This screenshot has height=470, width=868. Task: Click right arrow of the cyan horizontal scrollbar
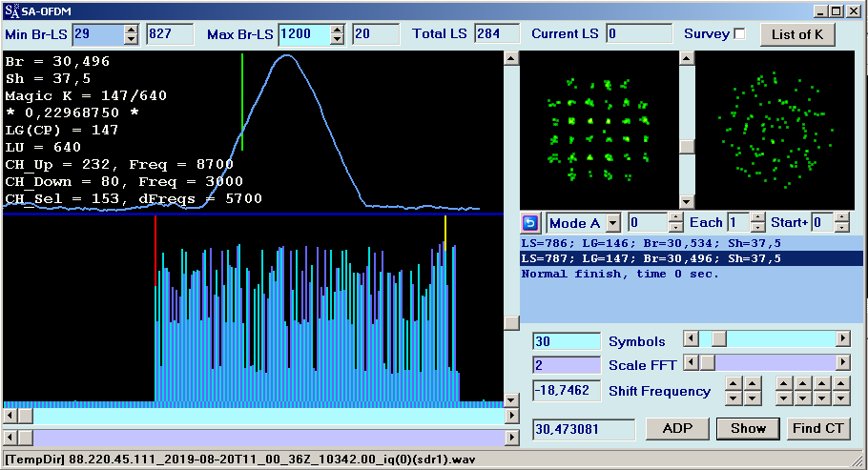point(511,416)
